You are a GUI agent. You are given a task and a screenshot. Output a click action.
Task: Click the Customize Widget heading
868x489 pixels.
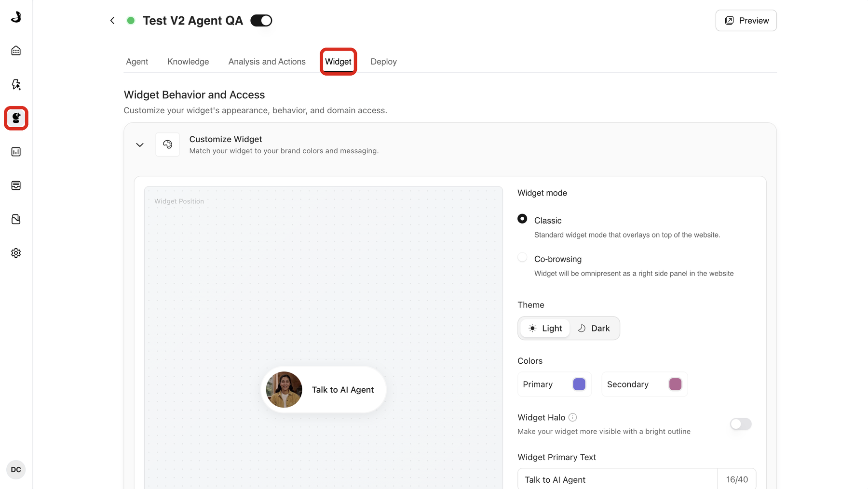tap(226, 139)
